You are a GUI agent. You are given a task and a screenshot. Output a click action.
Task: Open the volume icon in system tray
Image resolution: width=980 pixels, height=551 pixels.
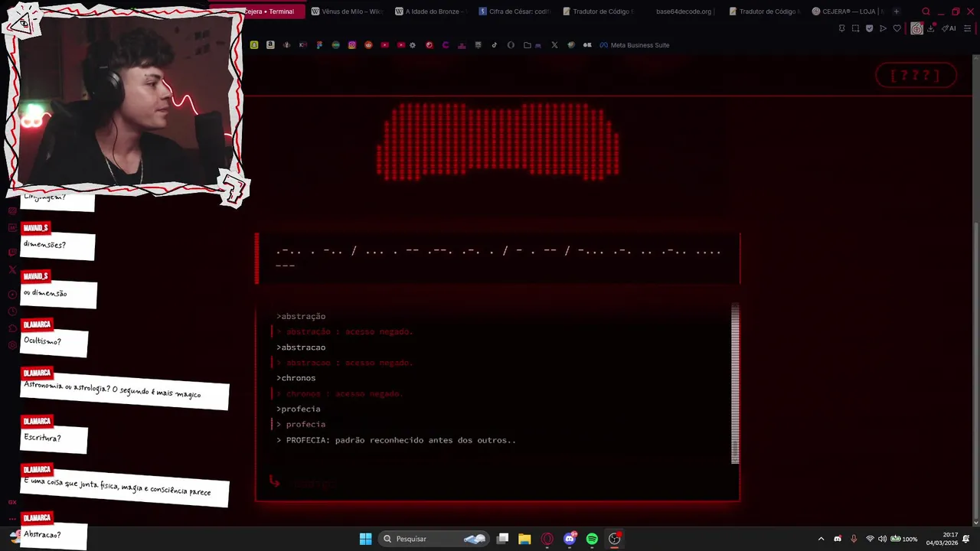click(x=882, y=539)
